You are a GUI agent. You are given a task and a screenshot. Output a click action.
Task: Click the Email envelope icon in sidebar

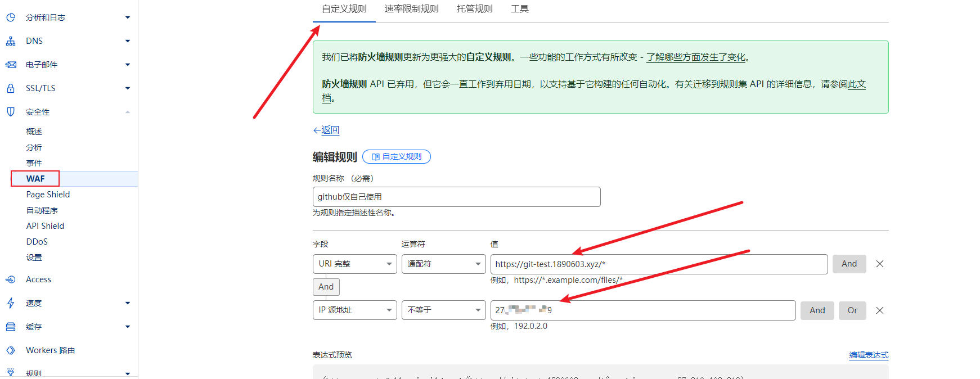click(x=11, y=65)
